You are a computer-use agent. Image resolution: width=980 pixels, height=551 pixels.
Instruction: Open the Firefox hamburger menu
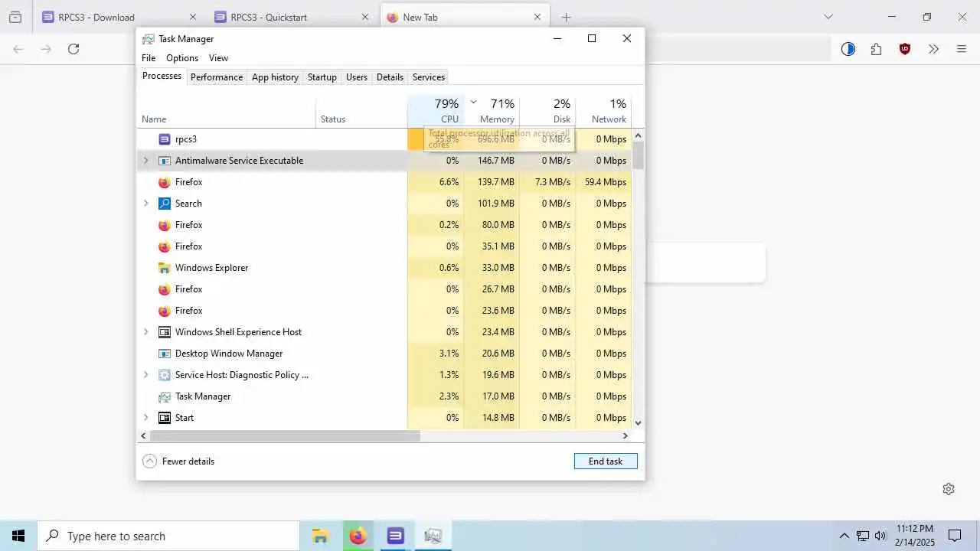tap(962, 49)
